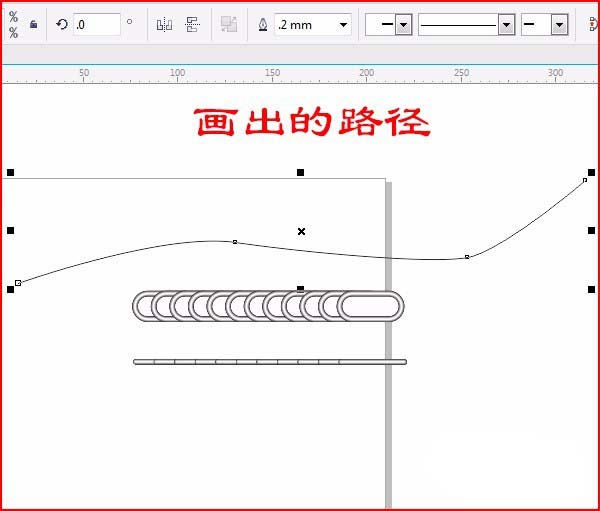Screen dimensions: 600x511
Task: Mirror the object vertically
Action: (x=192, y=24)
